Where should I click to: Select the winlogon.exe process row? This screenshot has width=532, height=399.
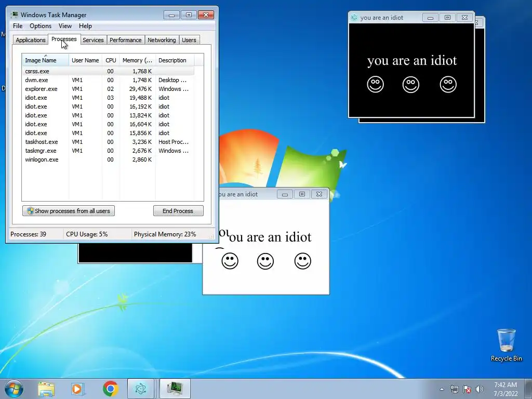point(108,159)
